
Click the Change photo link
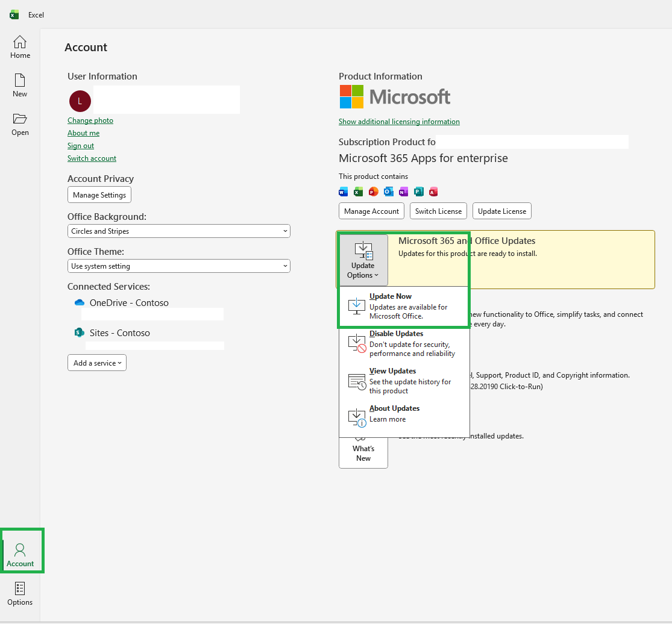(x=90, y=120)
